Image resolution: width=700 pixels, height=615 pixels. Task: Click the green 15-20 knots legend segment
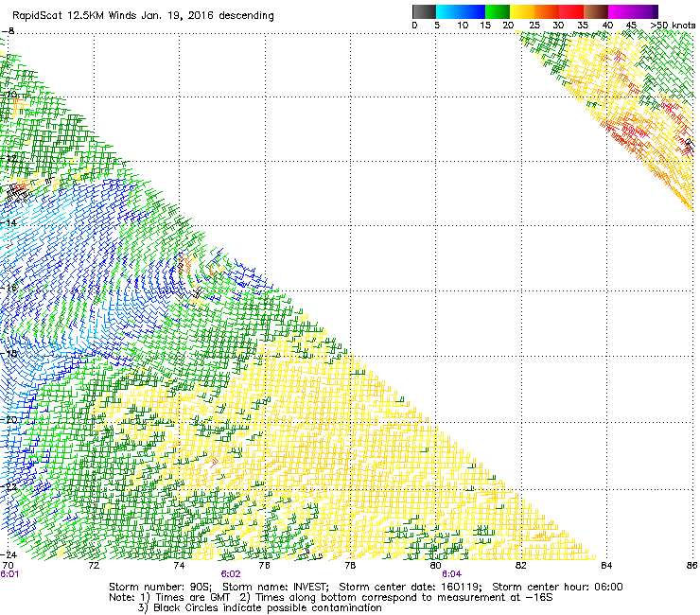click(498, 11)
